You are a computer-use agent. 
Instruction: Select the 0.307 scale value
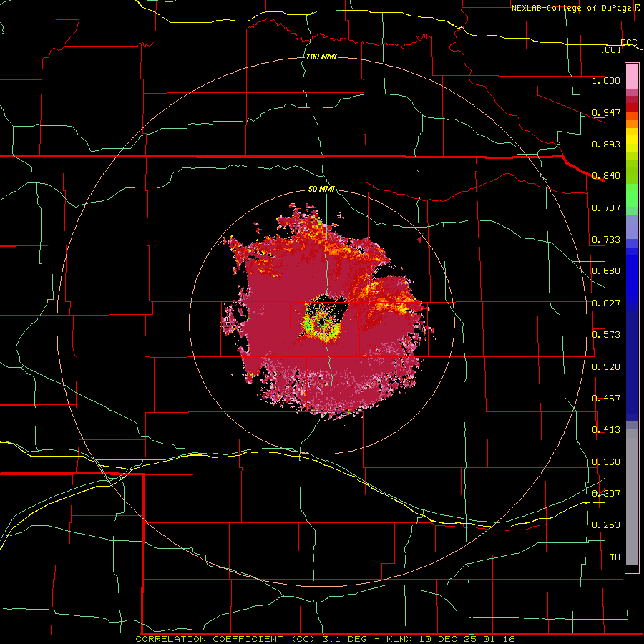[606, 493]
